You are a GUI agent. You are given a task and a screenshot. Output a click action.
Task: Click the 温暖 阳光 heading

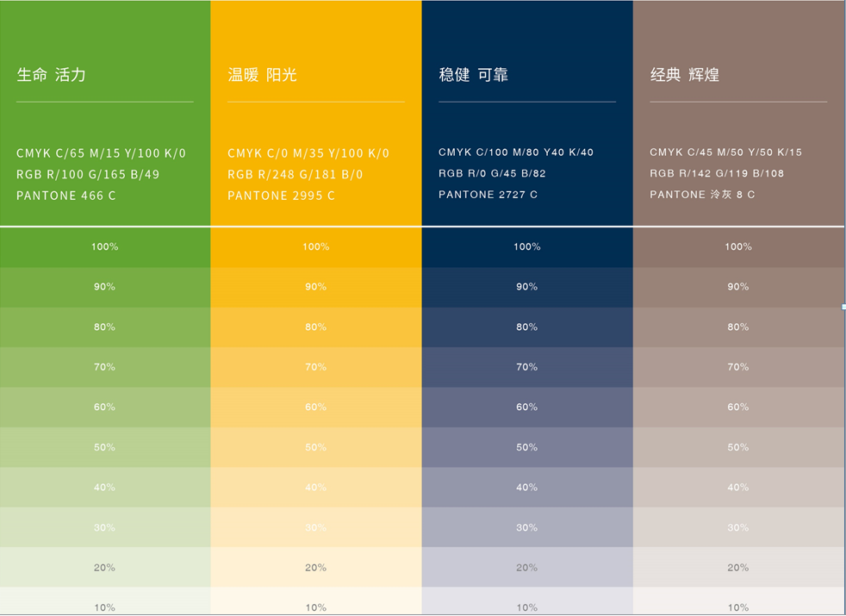262,75
